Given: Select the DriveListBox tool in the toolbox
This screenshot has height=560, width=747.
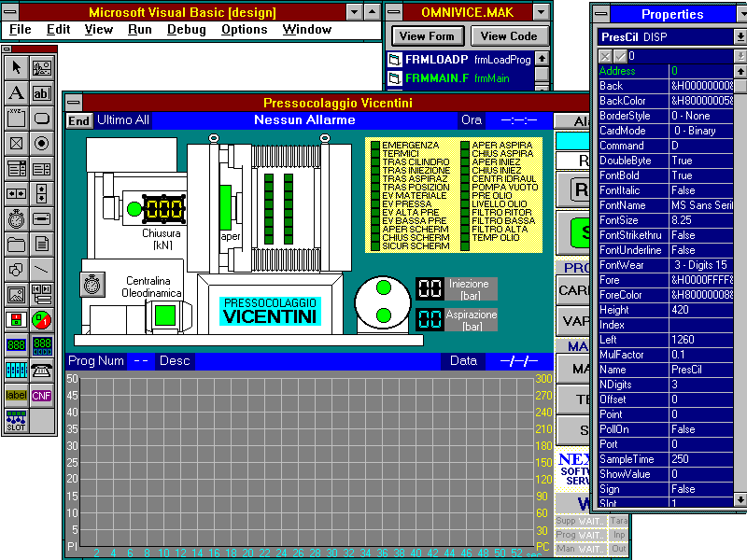Looking at the screenshot, I should tap(41, 219).
